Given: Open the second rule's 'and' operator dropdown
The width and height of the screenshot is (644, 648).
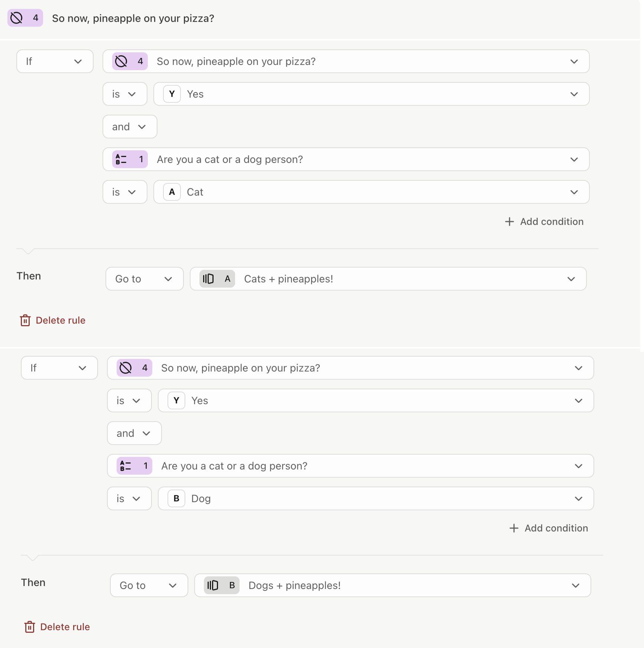Looking at the screenshot, I should (x=134, y=433).
